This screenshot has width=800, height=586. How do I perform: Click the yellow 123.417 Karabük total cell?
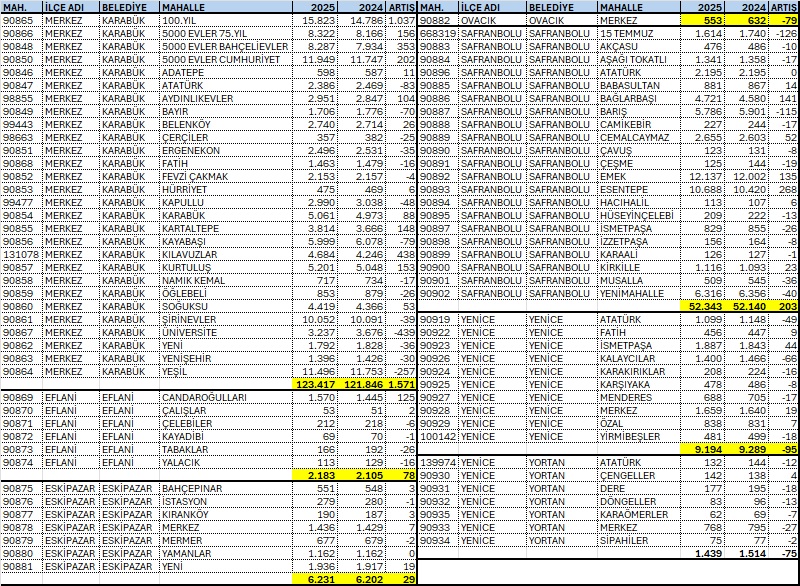tap(316, 384)
